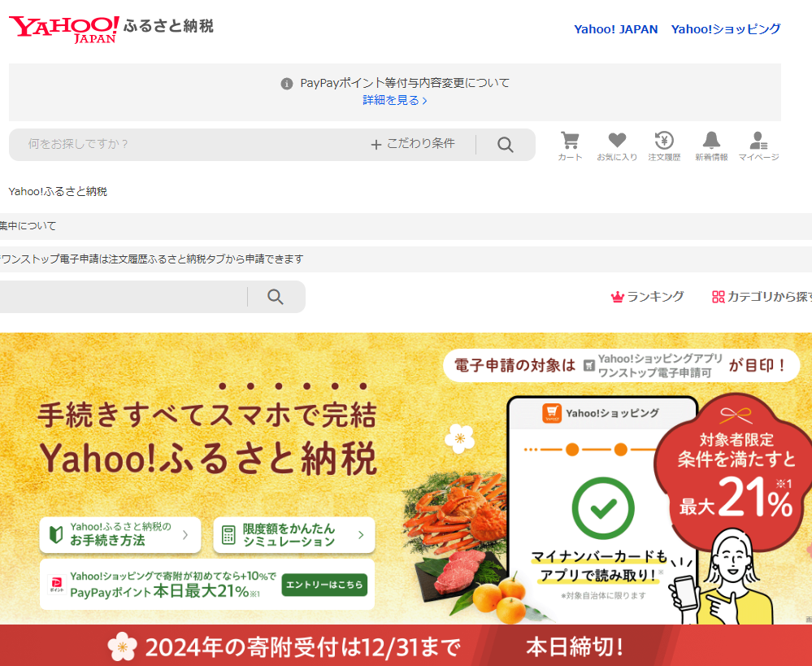Click the 集中について notice bar

pos(406,226)
